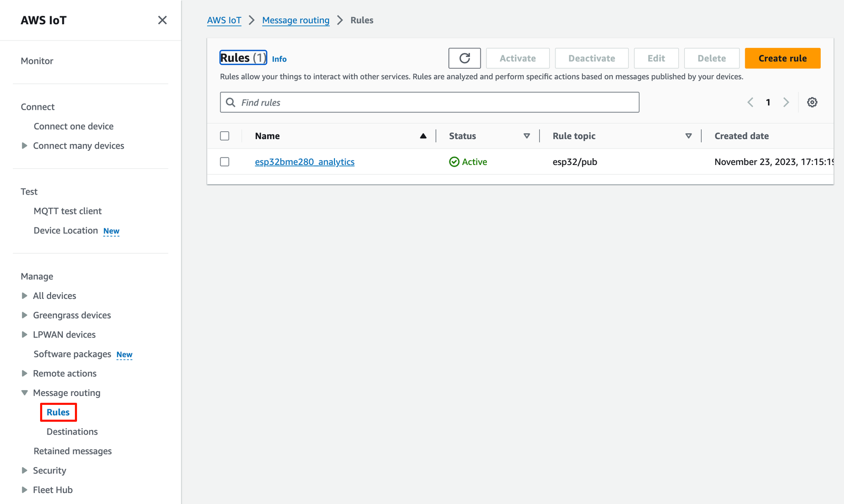This screenshot has height=504, width=844.
Task: Sort rules by Status arrow
Action: [526, 136]
